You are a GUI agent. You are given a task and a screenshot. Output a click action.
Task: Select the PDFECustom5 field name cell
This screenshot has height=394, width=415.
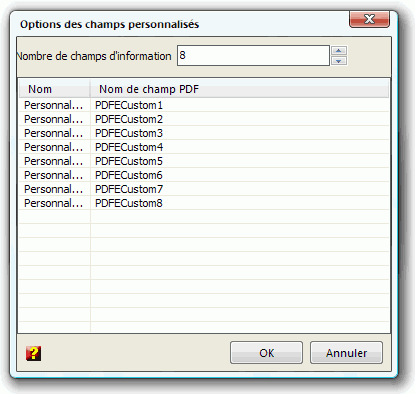(129, 161)
